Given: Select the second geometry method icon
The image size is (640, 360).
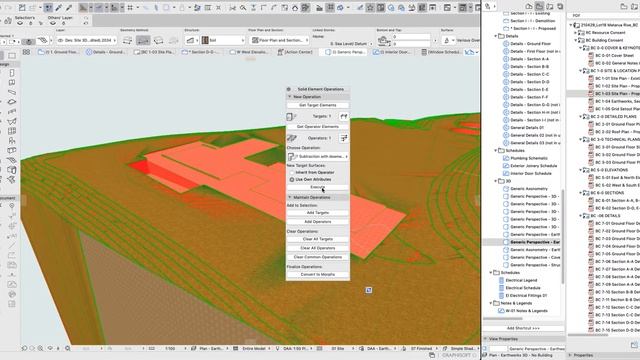Looking at the screenshot, I should click(143, 40).
